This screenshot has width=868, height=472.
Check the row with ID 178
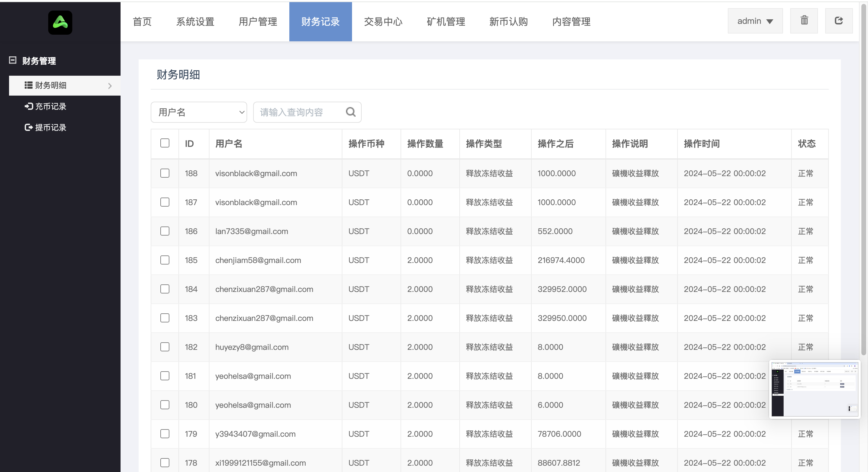pos(165,463)
